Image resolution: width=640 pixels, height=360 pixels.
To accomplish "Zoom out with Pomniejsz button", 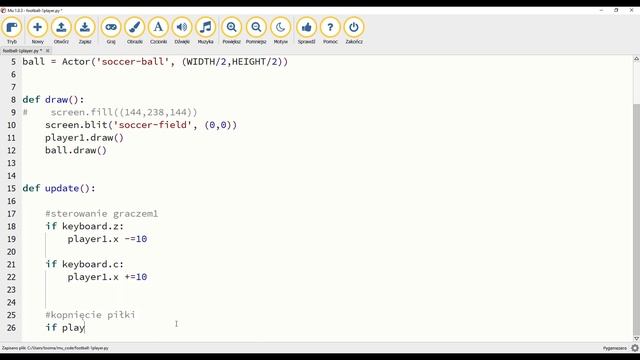I will tap(256, 31).
